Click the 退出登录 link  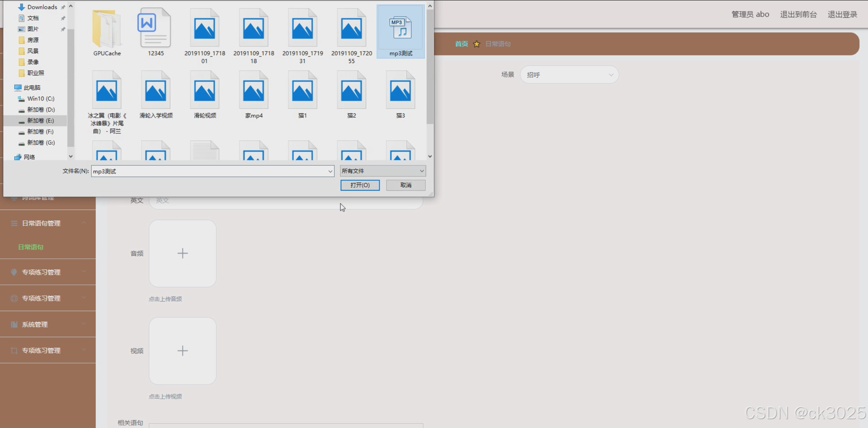click(x=842, y=14)
